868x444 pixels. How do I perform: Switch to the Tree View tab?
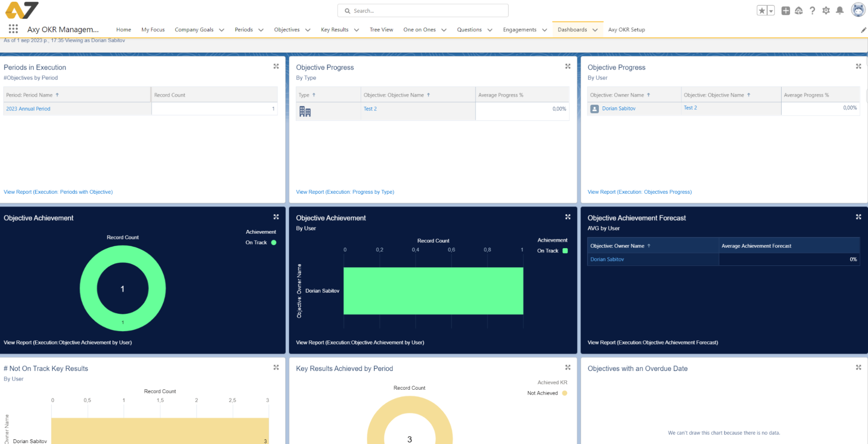tap(381, 29)
